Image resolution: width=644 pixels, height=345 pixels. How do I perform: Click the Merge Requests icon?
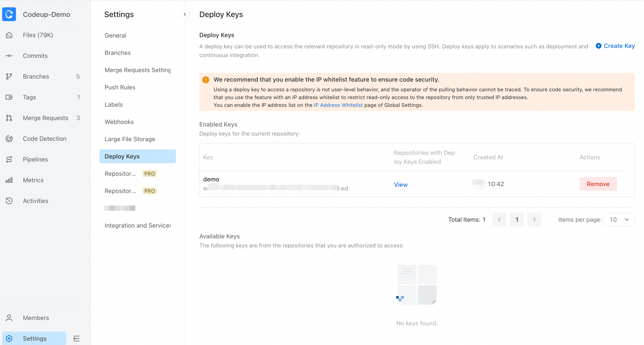pos(9,118)
